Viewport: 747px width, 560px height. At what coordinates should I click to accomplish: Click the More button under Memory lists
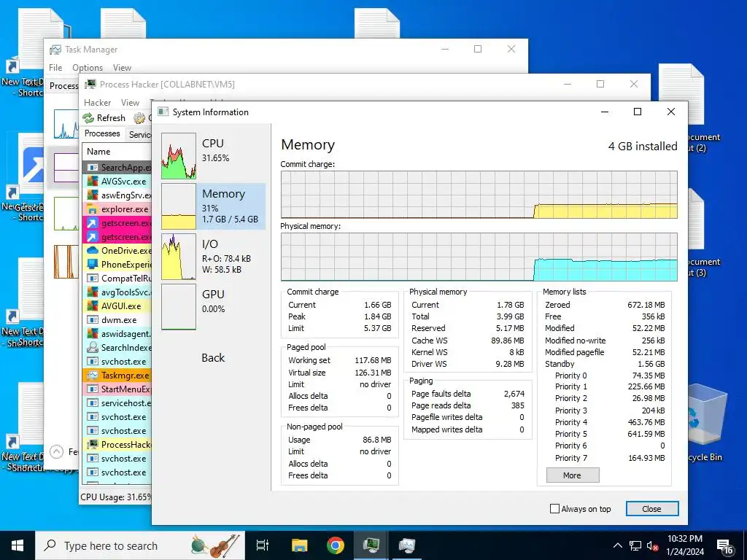[x=573, y=475]
